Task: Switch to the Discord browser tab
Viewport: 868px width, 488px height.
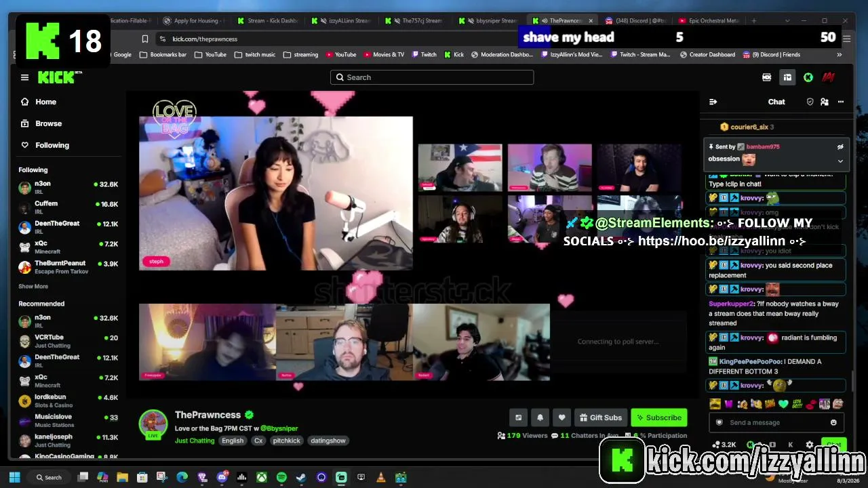Action: (635, 20)
